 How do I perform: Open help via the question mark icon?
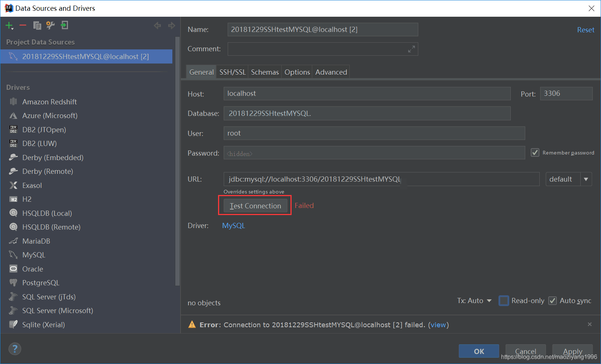pos(15,349)
